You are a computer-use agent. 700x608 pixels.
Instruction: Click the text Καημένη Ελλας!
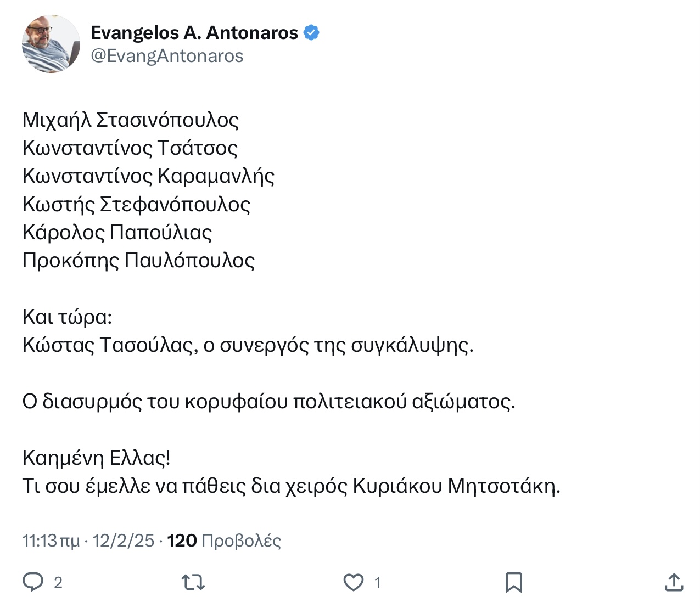[x=97, y=458]
